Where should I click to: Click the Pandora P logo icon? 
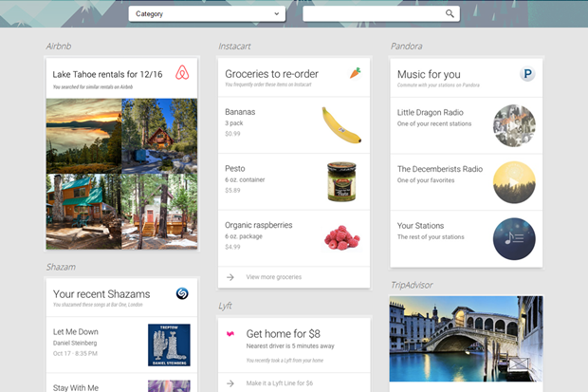[527, 74]
